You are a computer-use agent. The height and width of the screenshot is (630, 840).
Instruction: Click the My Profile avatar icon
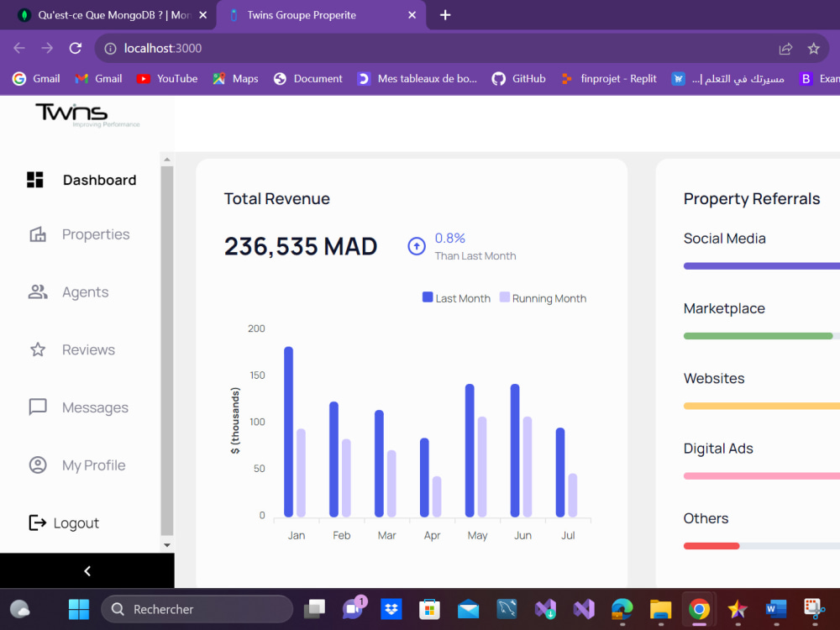click(38, 465)
